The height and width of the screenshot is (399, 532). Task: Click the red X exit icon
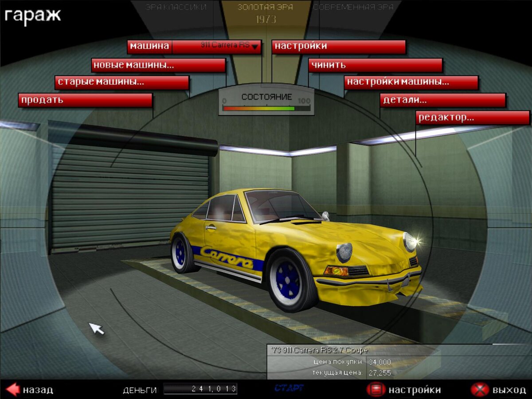480,390
